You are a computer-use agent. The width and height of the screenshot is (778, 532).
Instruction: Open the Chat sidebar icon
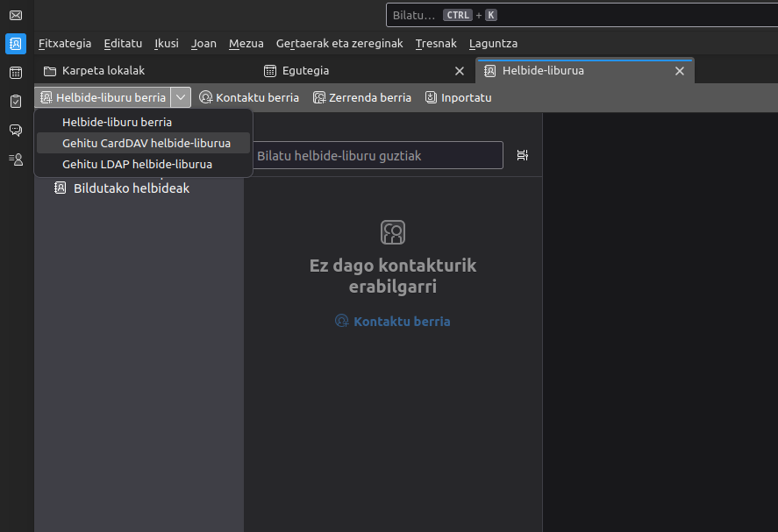(x=16, y=131)
